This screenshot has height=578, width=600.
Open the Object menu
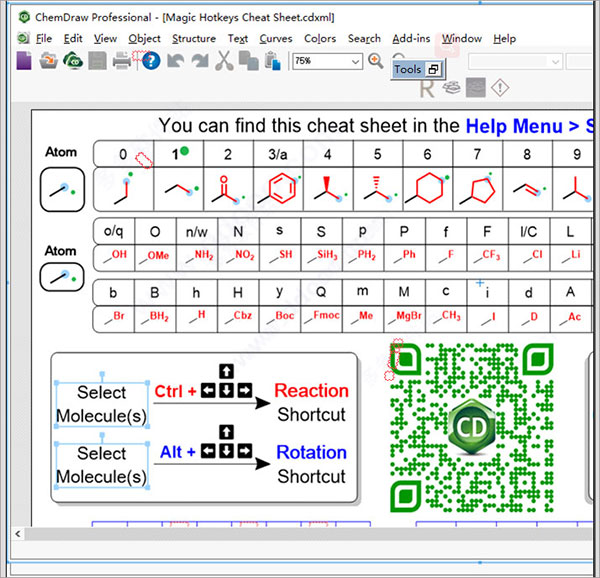144,39
